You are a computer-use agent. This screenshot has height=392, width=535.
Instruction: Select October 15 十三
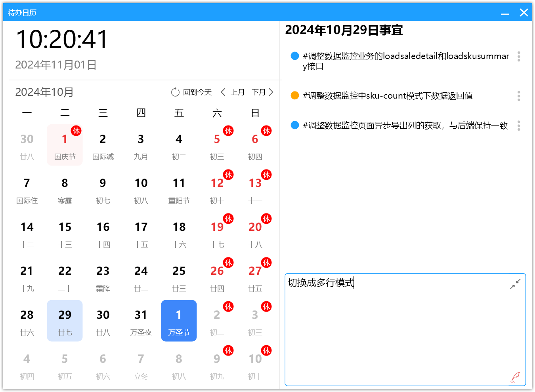tap(65, 233)
